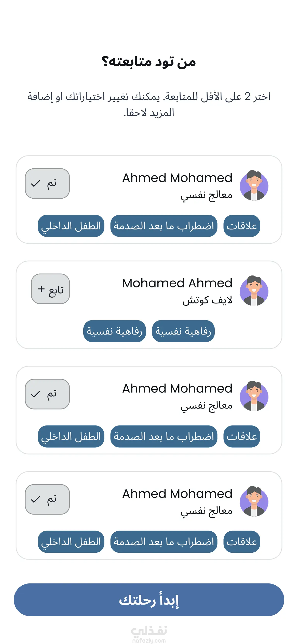The width and height of the screenshot is (298, 644).
Task: Select اضطراب ما بعد الصدمة tag in first card
Action: tap(164, 226)
